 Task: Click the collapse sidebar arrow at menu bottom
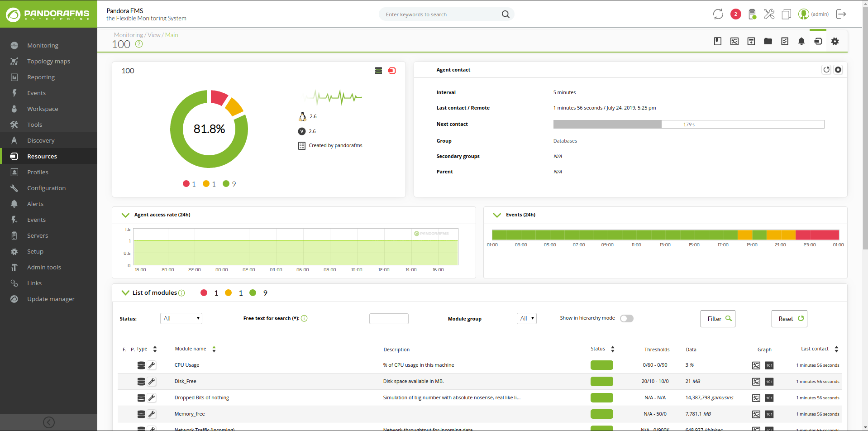pyautogui.click(x=49, y=422)
